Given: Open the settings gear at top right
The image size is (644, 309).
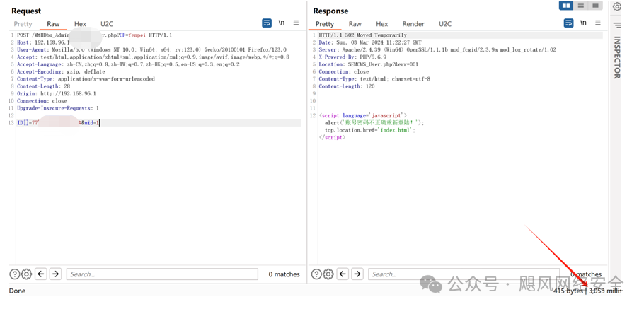Looking at the screenshot, I should pyautogui.click(x=617, y=6).
